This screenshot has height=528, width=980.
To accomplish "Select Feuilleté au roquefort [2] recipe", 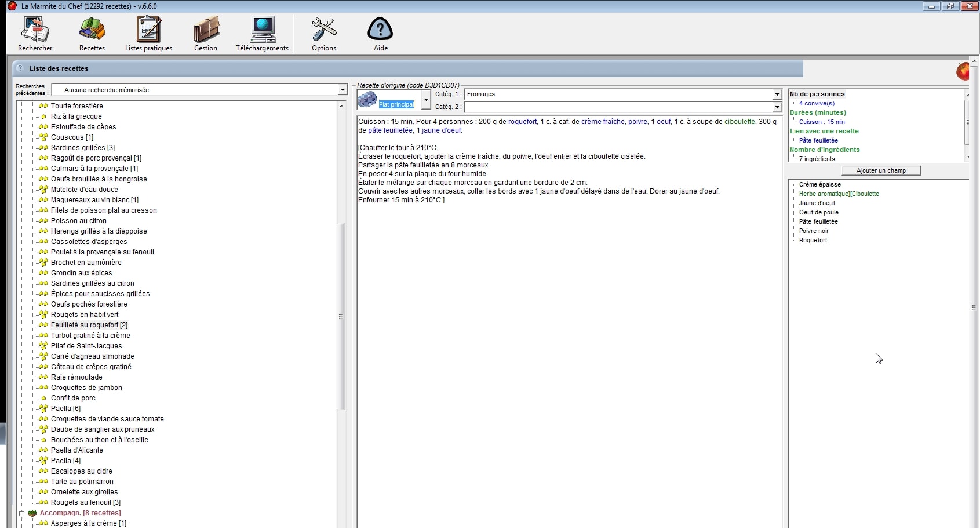I will click(x=89, y=325).
